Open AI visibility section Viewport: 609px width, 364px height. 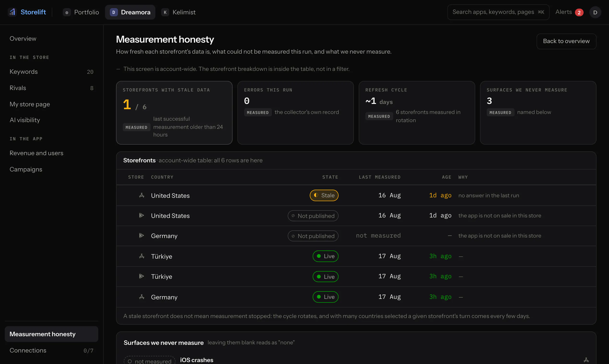tap(52, 120)
